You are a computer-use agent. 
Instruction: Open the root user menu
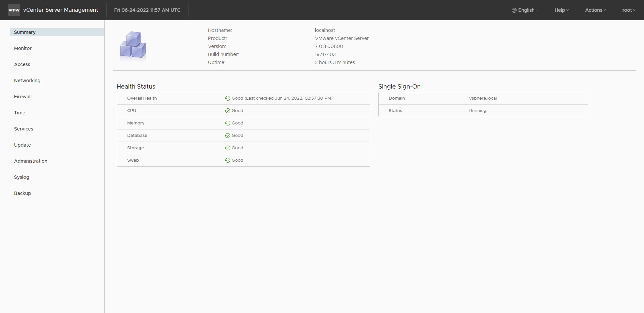[x=629, y=10]
